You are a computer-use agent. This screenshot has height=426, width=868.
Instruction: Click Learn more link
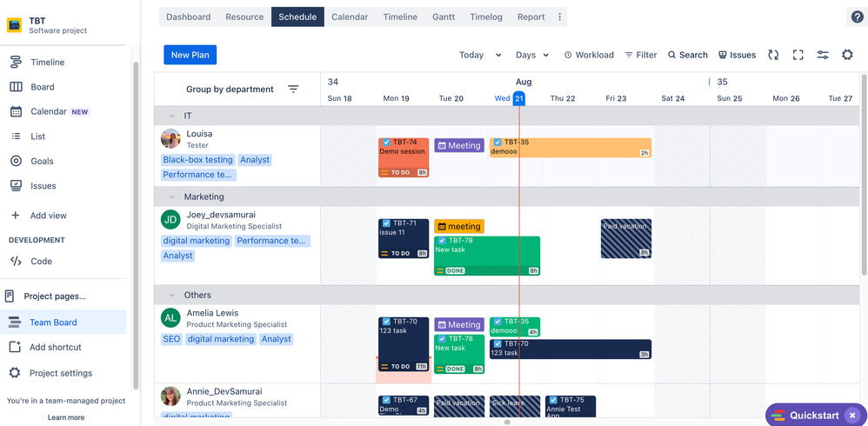pyautogui.click(x=66, y=417)
